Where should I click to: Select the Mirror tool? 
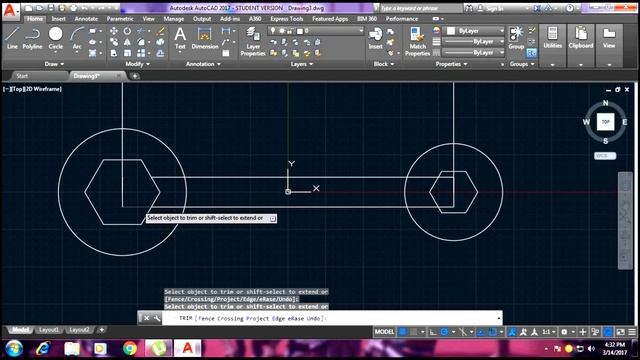pyautogui.click(x=127, y=42)
